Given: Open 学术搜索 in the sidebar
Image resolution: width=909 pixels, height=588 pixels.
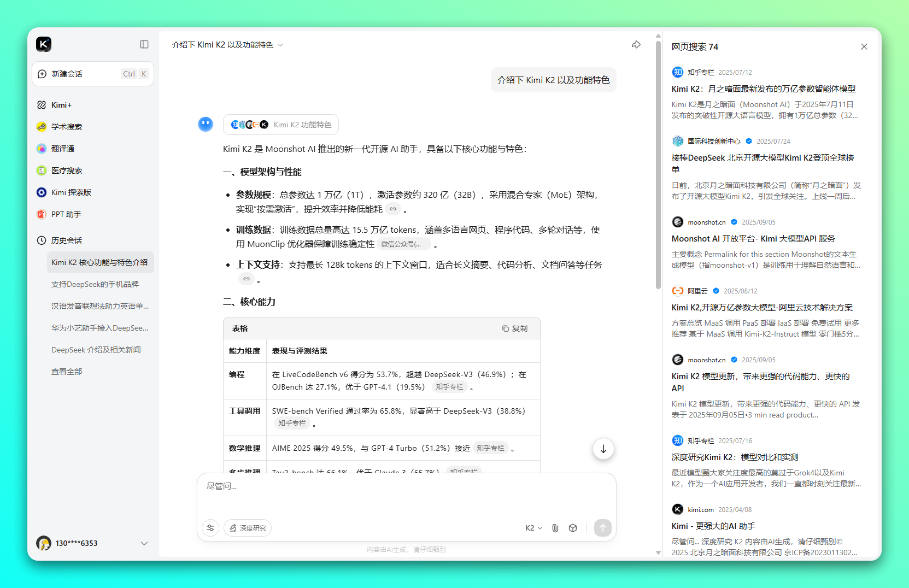Looking at the screenshot, I should (x=93, y=127).
